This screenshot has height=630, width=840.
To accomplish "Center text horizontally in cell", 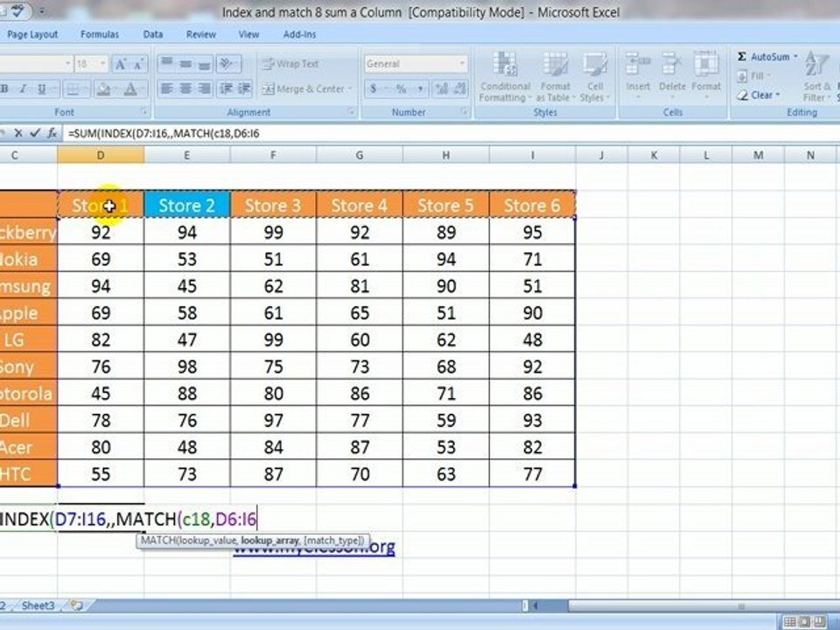I will pyautogui.click(x=185, y=89).
